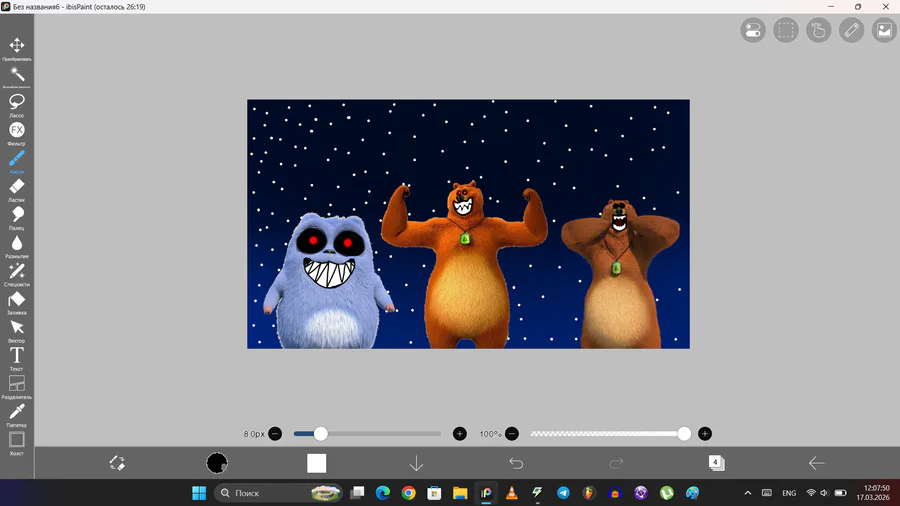This screenshot has height=506, width=900.
Task: Open the FX Filter (Фильтр) tool
Action: click(x=17, y=133)
